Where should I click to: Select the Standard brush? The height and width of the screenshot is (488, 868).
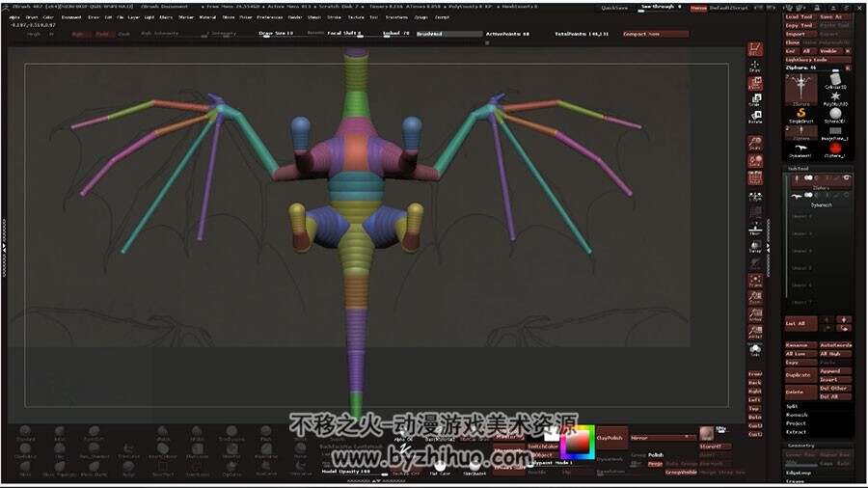[x=25, y=433]
